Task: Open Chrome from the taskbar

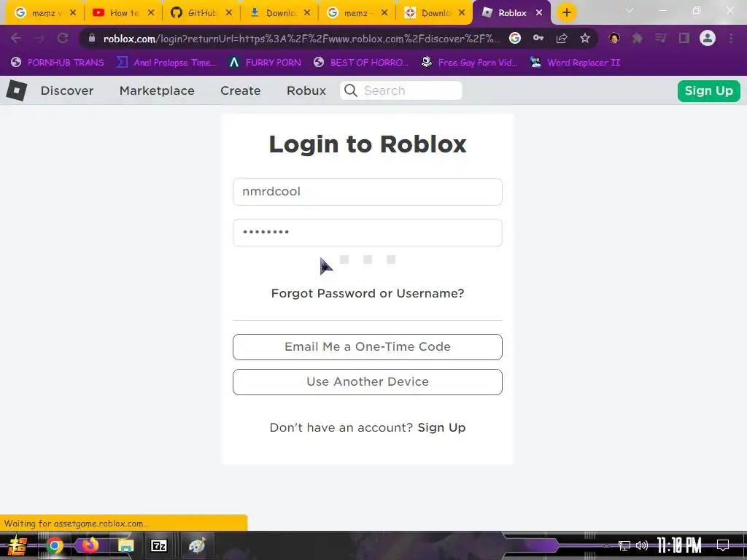Action: (54, 545)
